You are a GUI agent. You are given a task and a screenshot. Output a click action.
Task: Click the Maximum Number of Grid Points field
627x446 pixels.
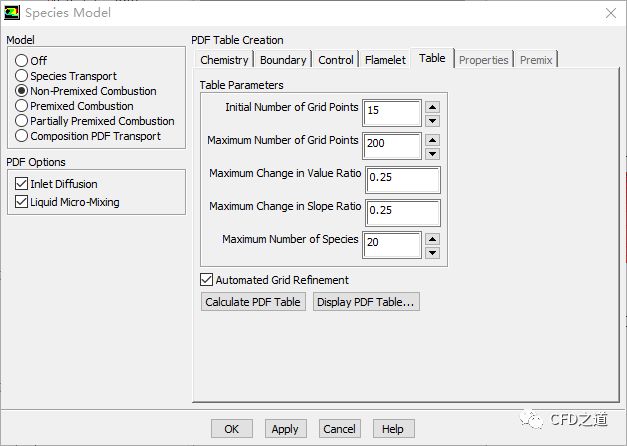392,146
